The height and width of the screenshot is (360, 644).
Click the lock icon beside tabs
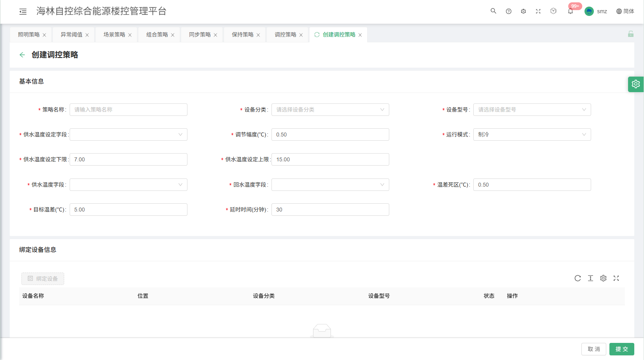(x=630, y=34)
